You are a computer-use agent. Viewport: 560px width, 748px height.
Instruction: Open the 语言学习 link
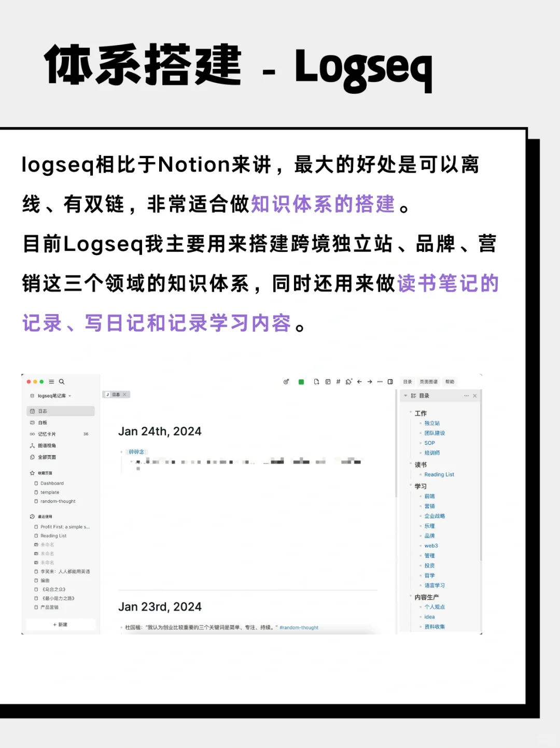[x=435, y=585]
